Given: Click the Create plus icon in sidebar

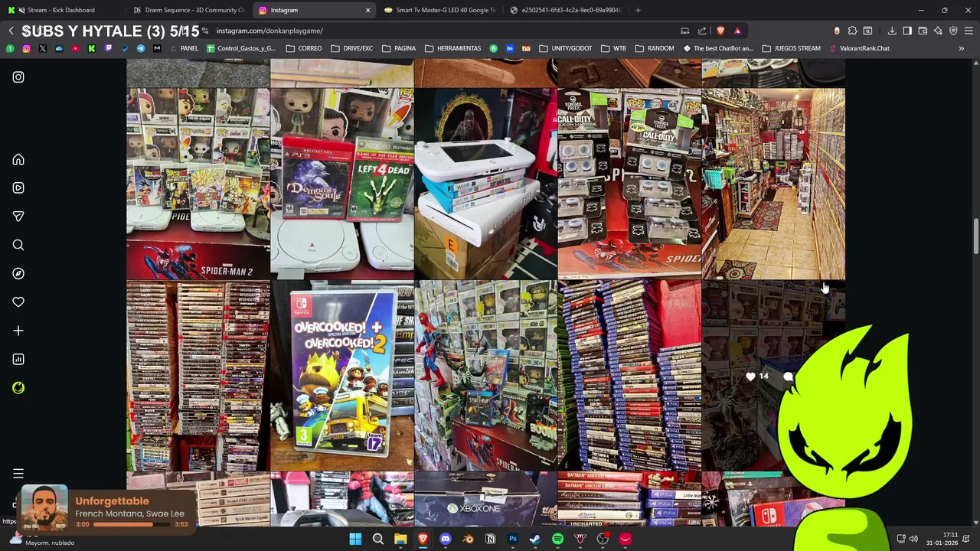Looking at the screenshot, I should 18,331.
